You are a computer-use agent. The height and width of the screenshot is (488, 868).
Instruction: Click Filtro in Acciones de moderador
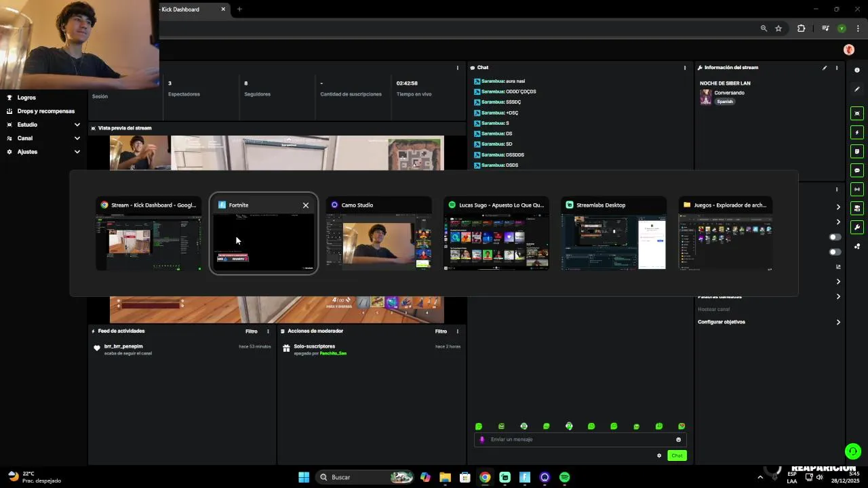click(441, 331)
